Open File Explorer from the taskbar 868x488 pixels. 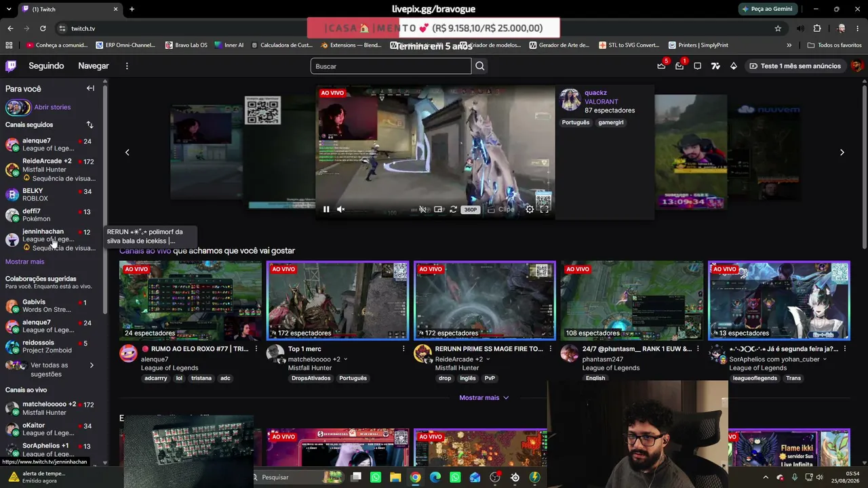pyautogui.click(x=395, y=477)
